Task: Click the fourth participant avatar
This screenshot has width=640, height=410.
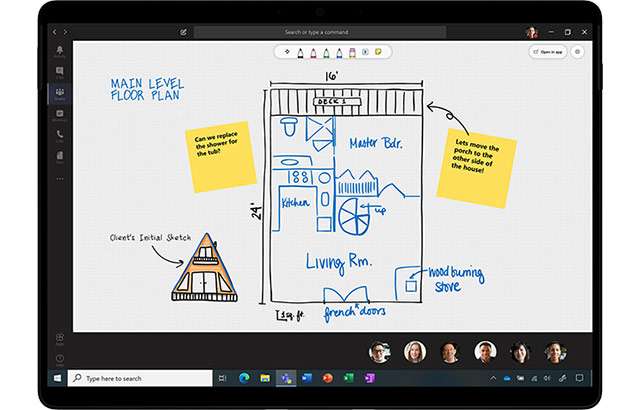Action: tap(485, 352)
